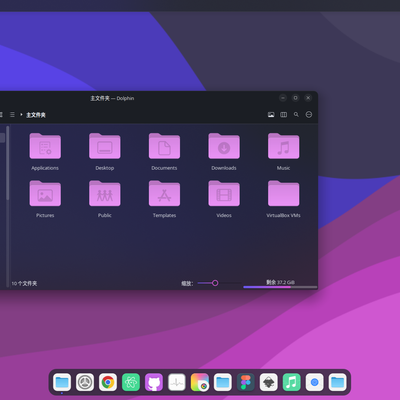Click the 主文件夹 breadcrumb in location bar
400x400 pixels.
tap(36, 115)
